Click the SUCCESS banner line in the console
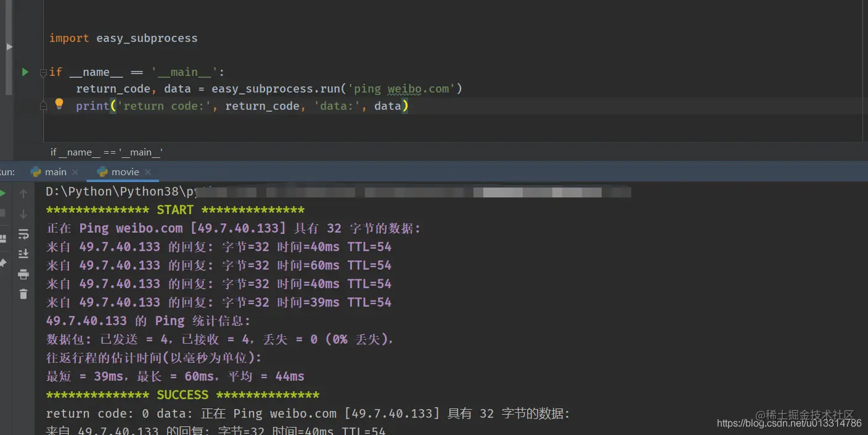 pos(182,395)
